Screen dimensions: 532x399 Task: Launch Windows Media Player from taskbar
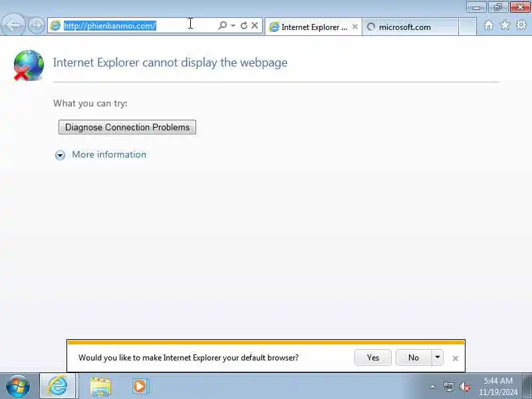[x=140, y=386]
